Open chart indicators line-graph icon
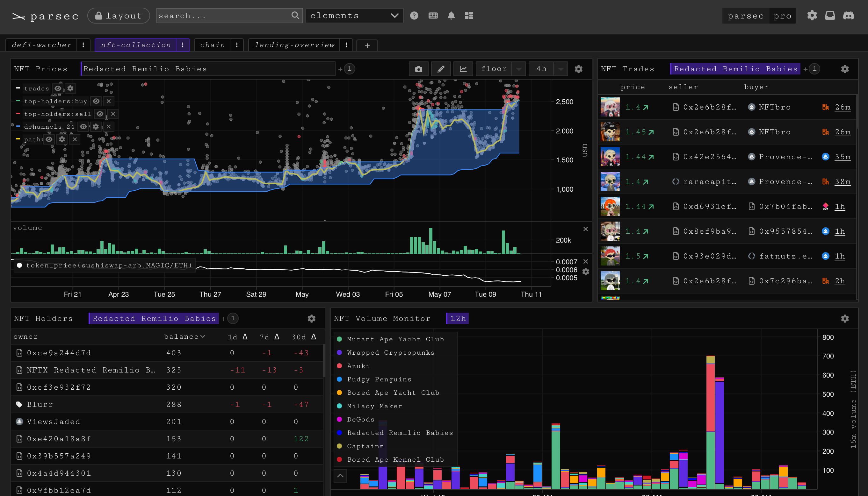The height and width of the screenshot is (496, 868). tap(463, 69)
